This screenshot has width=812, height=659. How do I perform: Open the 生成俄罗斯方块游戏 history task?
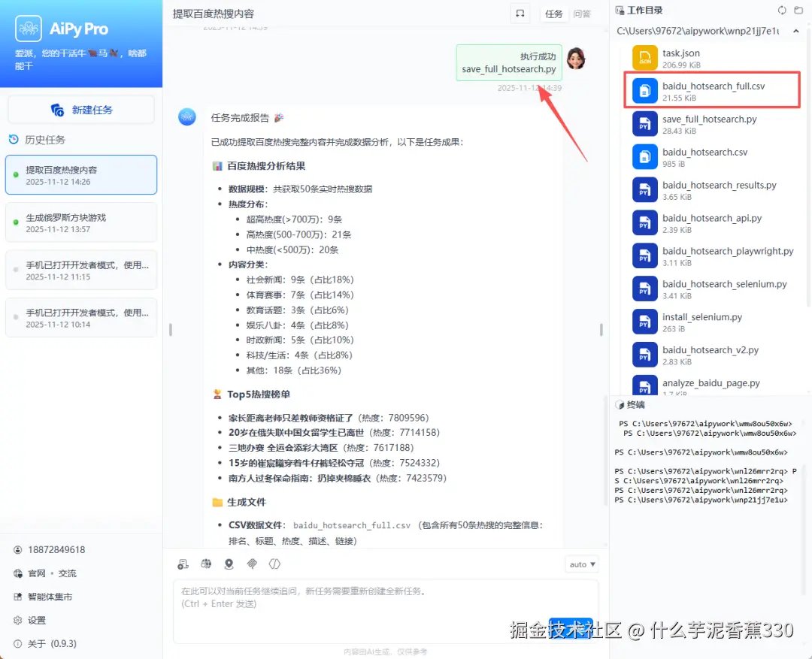pos(81,222)
